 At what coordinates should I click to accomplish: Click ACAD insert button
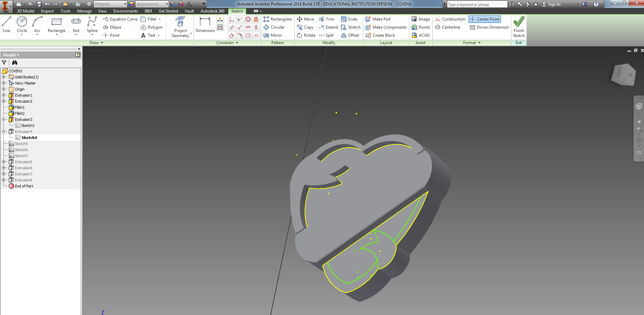pyautogui.click(x=421, y=35)
